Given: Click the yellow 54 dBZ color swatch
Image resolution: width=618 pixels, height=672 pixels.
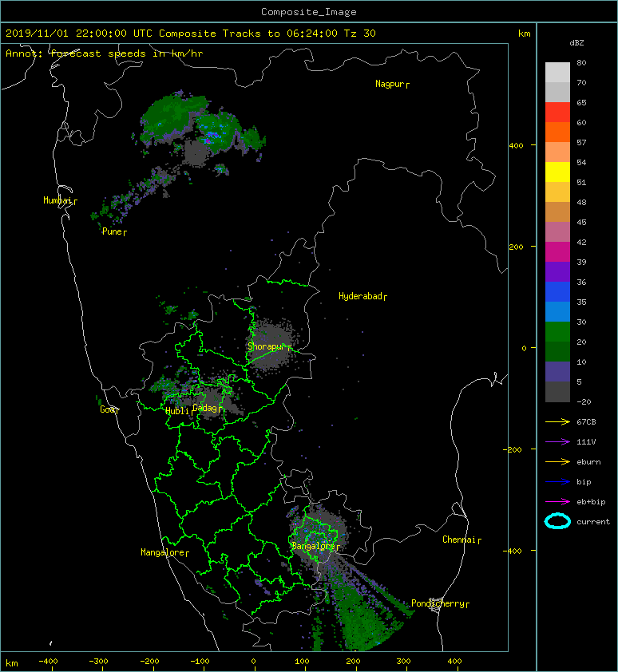Looking at the screenshot, I should [x=557, y=172].
